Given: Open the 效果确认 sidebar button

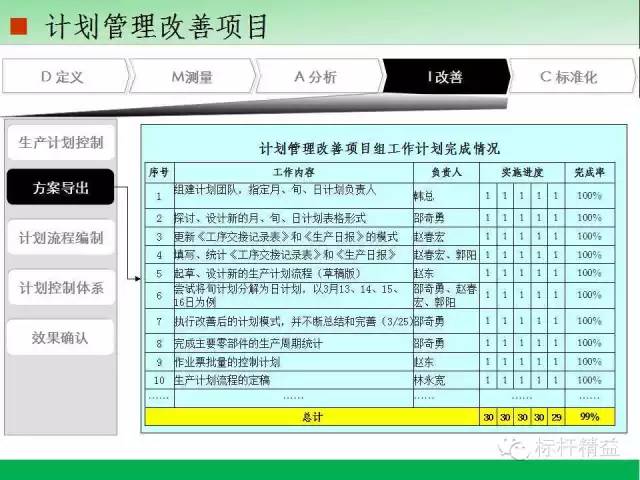Looking at the screenshot, I should [61, 338].
